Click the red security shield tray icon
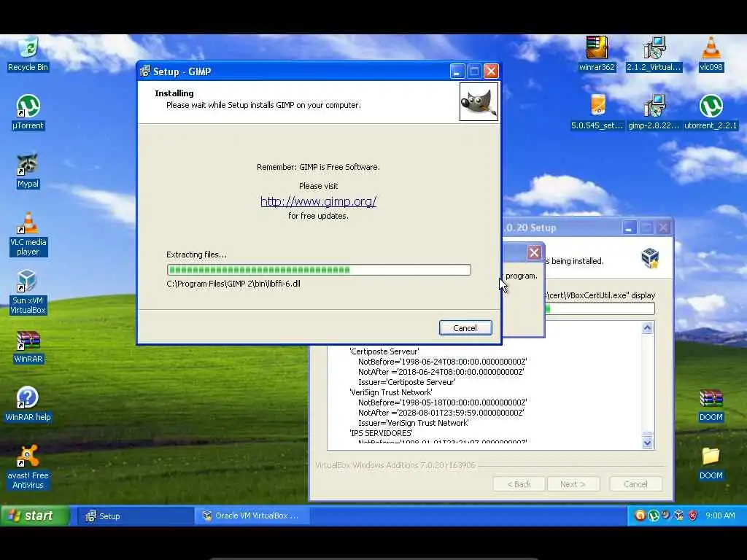This screenshot has width=747, height=560. click(693, 516)
